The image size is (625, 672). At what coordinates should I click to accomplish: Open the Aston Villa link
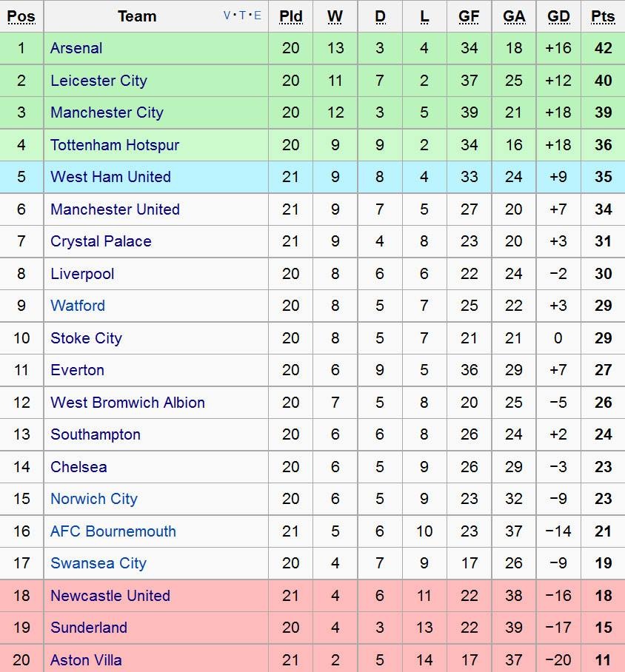pos(86,660)
